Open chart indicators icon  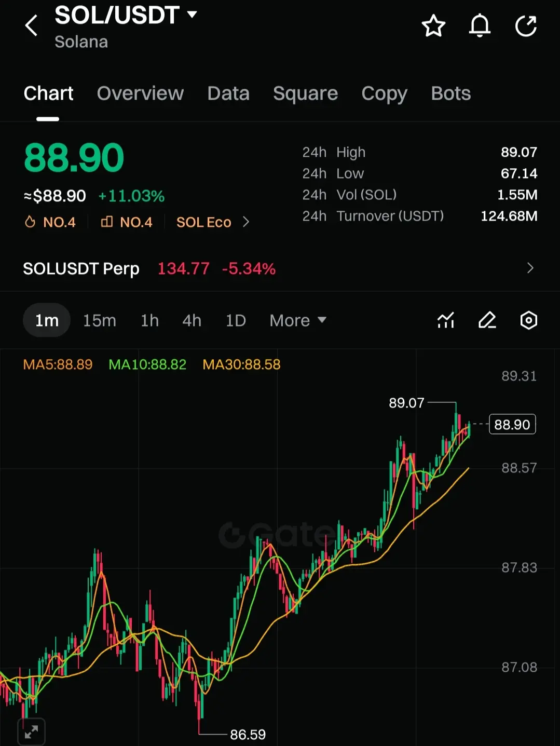click(446, 320)
